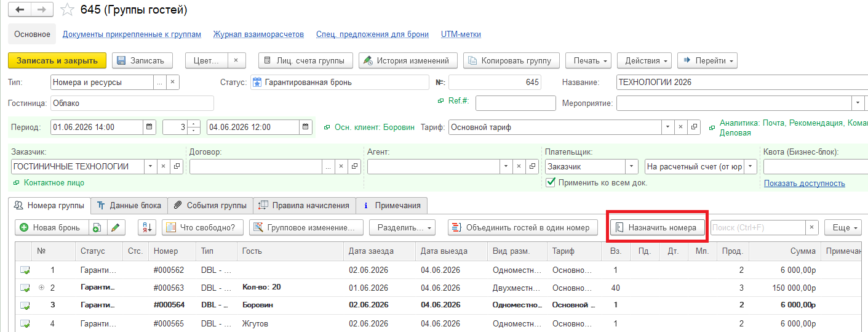Image resolution: width=868 pixels, height=332 pixels.
Task: Toggle Применить ко всем док. checkbox
Action: click(x=551, y=182)
